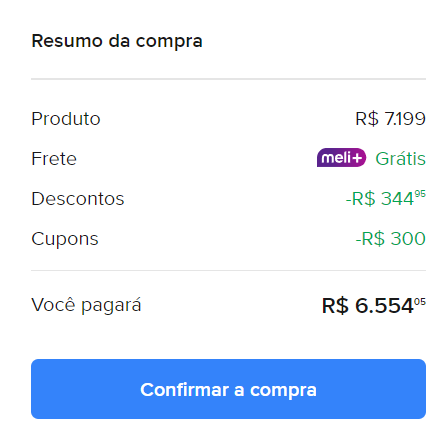Click the divider line above Você pagará
The height and width of the screenshot is (442, 446).
[228, 270]
